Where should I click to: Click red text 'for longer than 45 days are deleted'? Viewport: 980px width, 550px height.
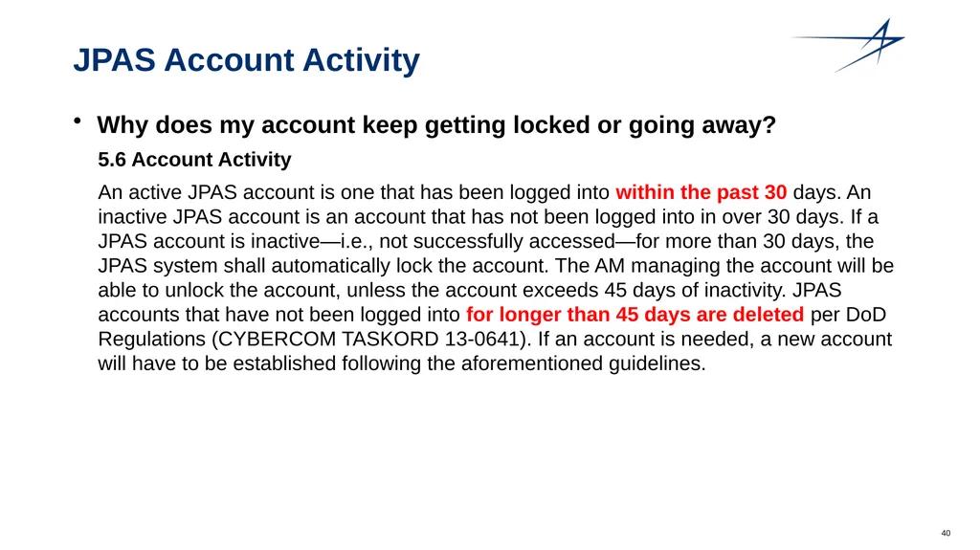coord(635,315)
